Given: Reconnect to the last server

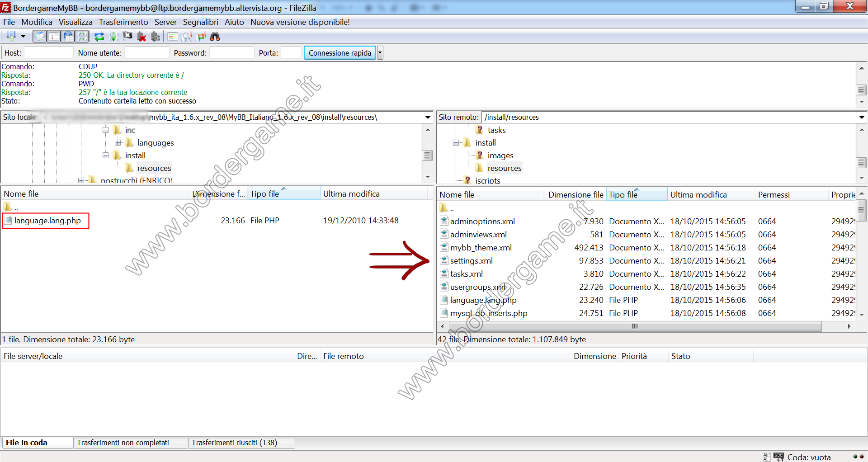Looking at the screenshot, I should point(156,37).
